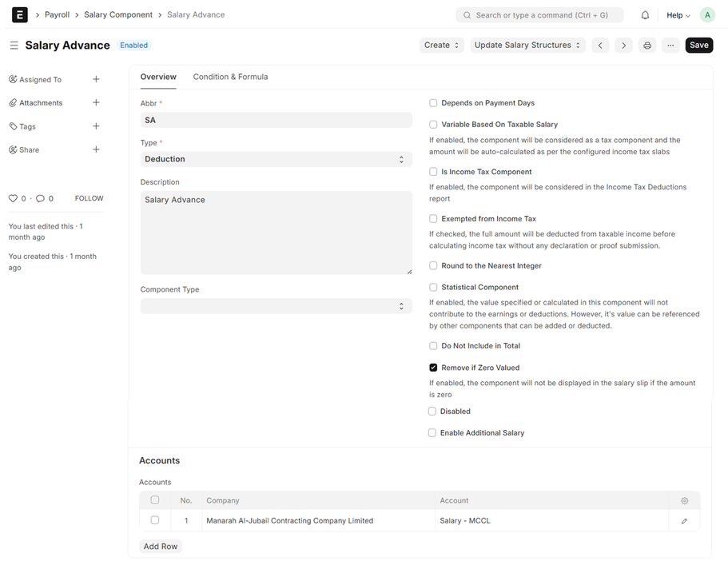Check the Round to the Nearest Integer box

pos(433,266)
